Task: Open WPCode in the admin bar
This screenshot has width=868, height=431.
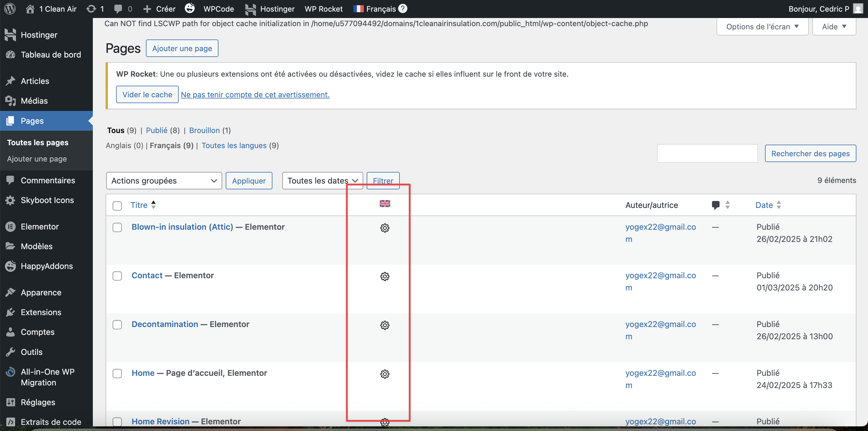Action: (x=219, y=9)
